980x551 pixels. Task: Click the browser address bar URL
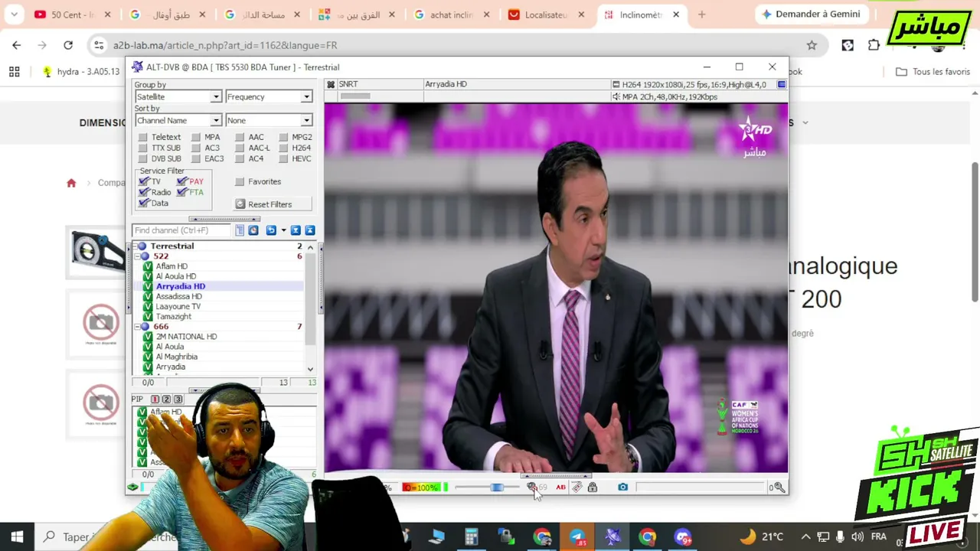[x=225, y=45]
